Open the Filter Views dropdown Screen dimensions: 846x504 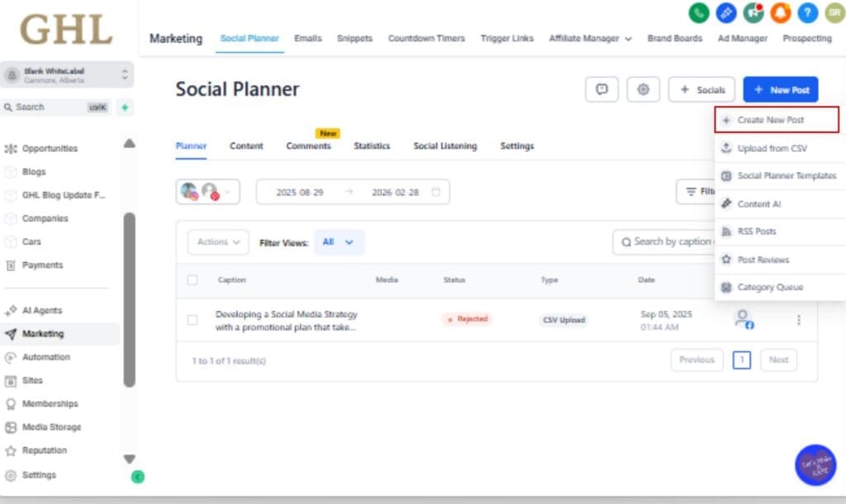click(x=339, y=242)
